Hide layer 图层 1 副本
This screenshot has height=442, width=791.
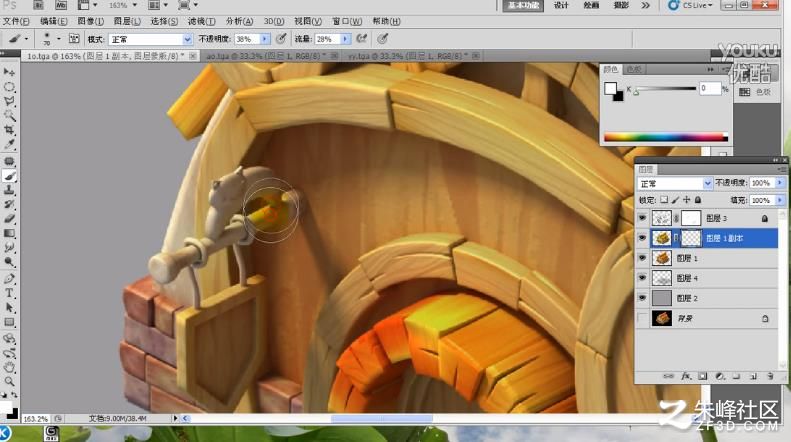[642, 238]
